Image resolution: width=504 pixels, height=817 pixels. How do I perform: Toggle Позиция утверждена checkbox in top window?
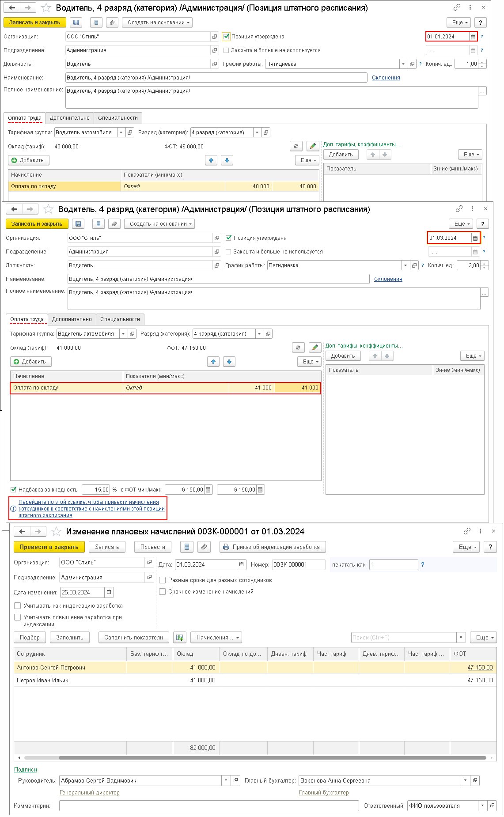click(226, 37)
